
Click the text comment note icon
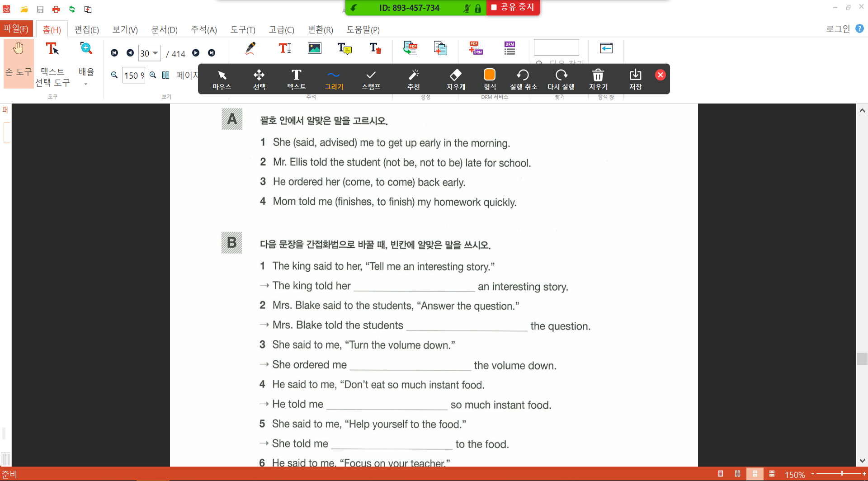click(344, 48)
